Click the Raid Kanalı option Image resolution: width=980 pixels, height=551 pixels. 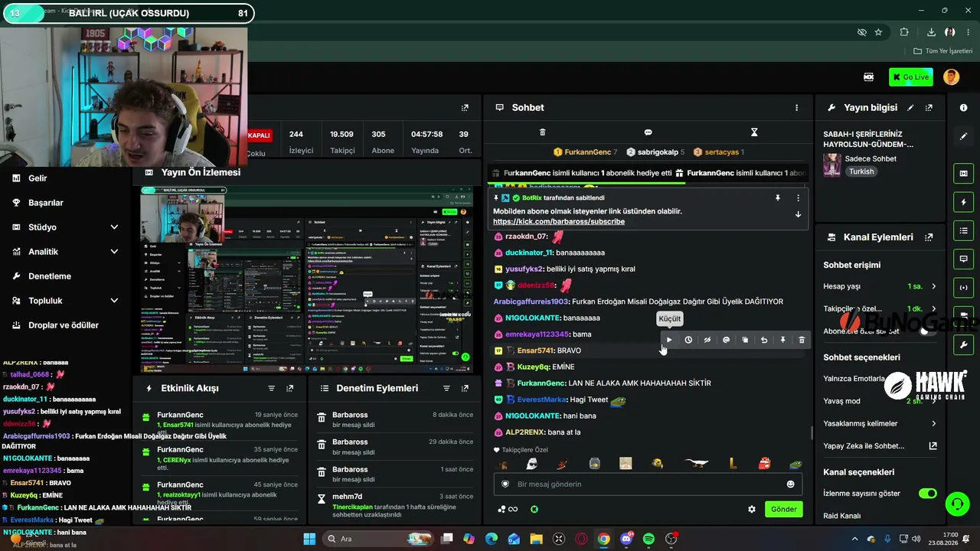tap(842, 516)
